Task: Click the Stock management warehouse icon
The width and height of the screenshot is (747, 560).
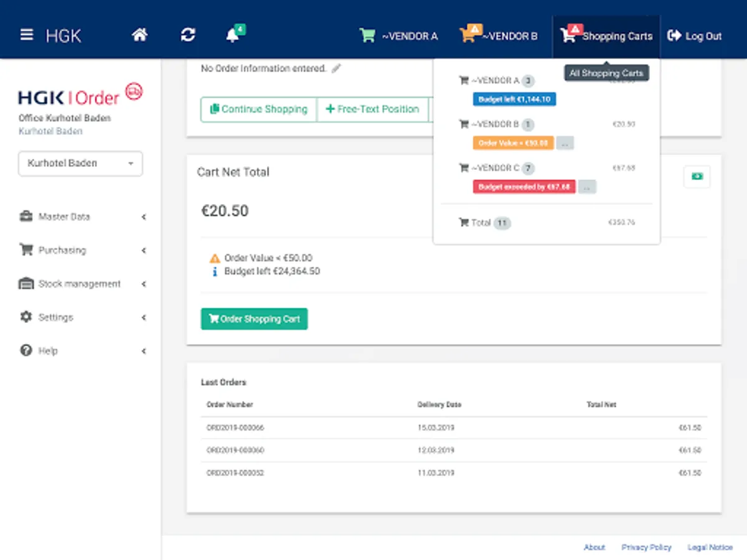Action: [x=26, y=284]
